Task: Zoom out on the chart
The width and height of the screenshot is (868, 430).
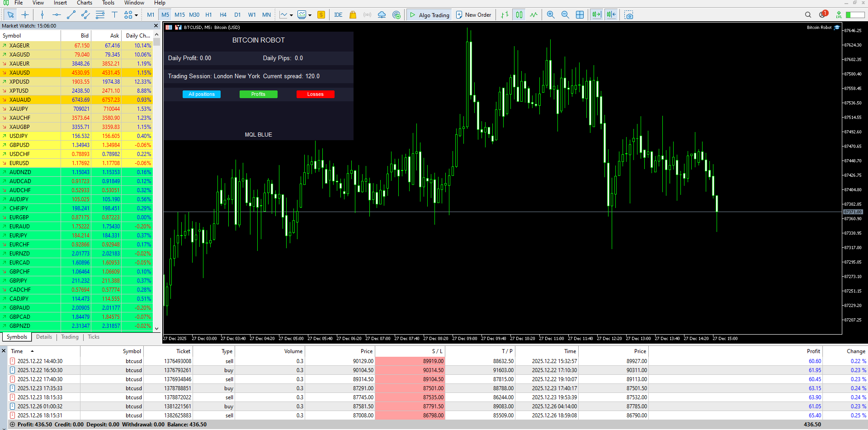Action: pyautogui.click(x=565, y=15)
